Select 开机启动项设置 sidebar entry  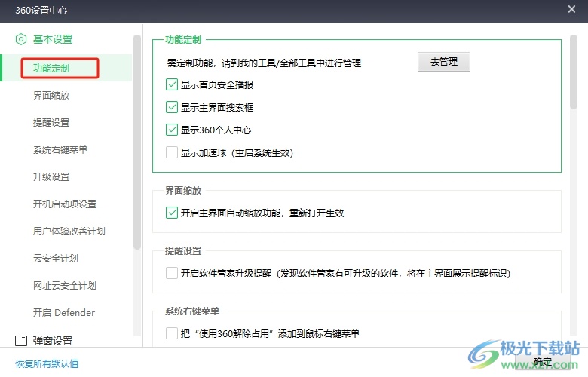click(x=65, y=204)
